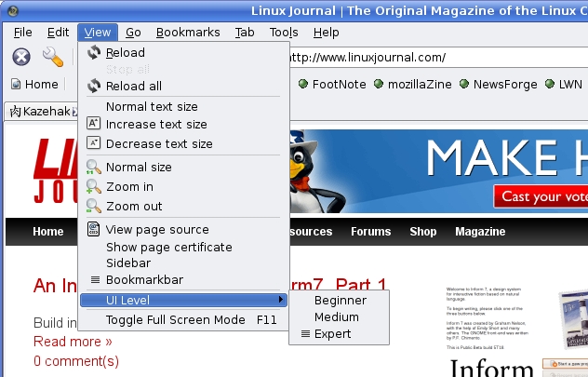
Task: Click Increase text size icon
Action: click(x=93, y=124)
